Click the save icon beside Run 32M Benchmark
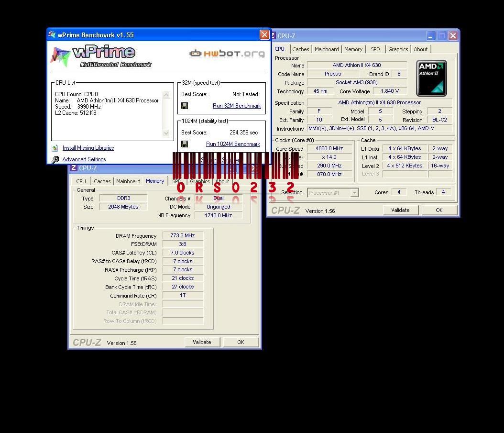Screen dimensions: 504x433 click(x=185, y=106)
